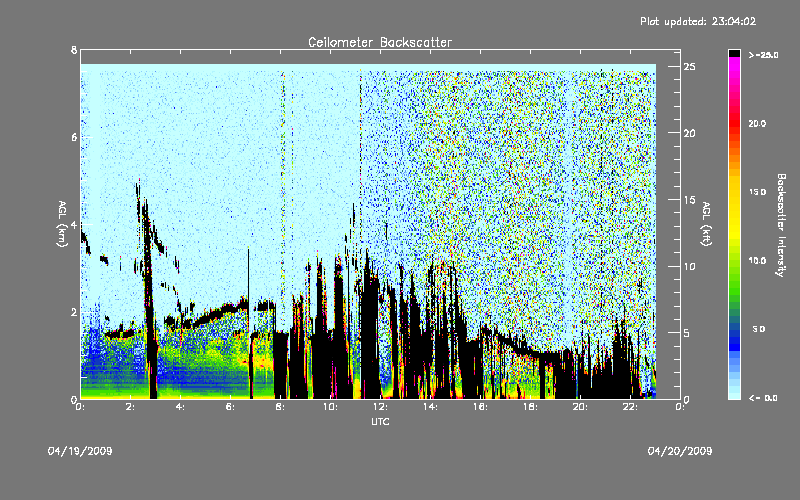Click the '5.0' colorbar tick value
800x500 pixels.
758,329
